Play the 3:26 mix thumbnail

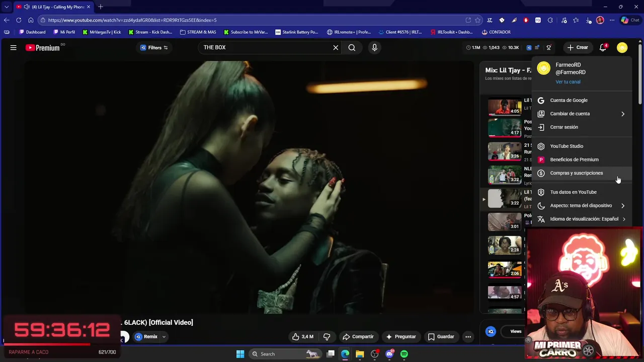point(505,151)
